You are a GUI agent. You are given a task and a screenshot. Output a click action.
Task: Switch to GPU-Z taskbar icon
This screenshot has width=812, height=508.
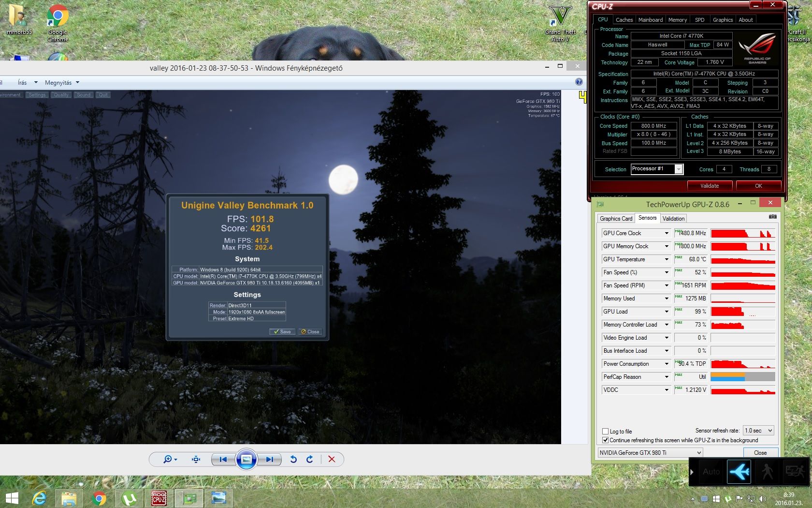point(189,498)
